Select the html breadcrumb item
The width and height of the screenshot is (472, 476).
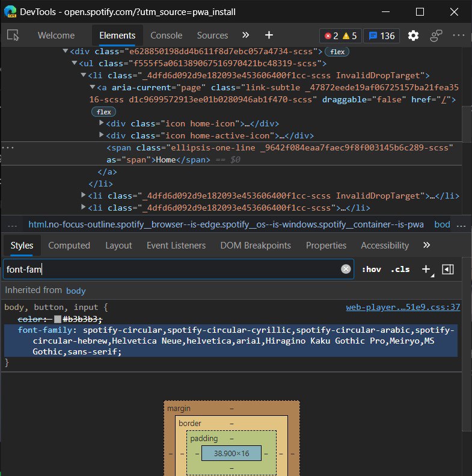tap(226, 224)
